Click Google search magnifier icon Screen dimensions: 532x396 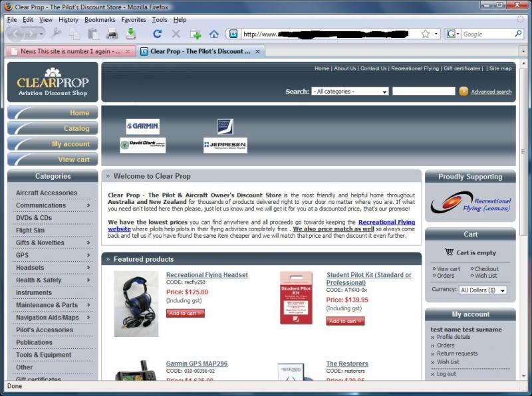click(518, 34)
